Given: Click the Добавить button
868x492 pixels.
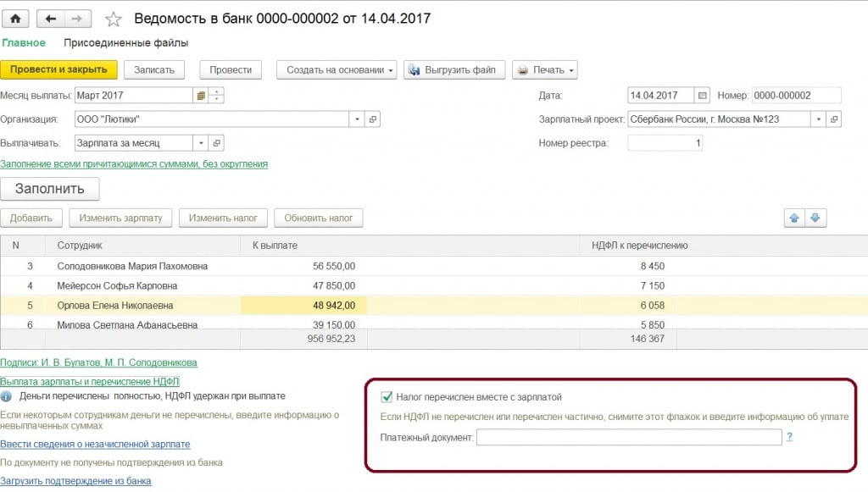Looking at the screenshot, I should click(31, 218).
